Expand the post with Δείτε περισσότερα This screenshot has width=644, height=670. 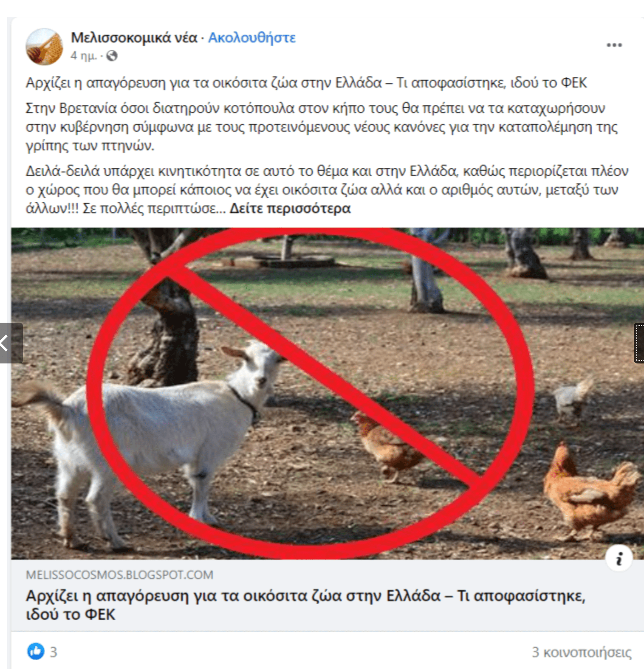[290, 208]
